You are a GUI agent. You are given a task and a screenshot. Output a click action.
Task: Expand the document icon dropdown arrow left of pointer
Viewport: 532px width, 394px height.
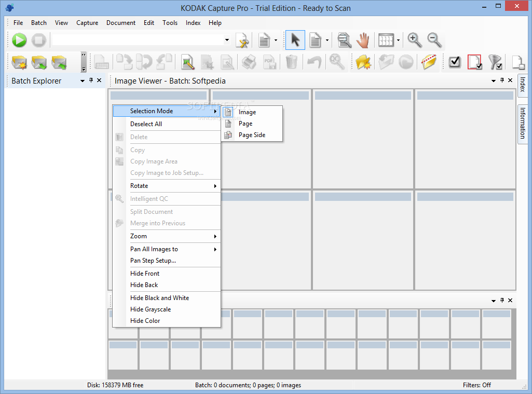point(276,40)
